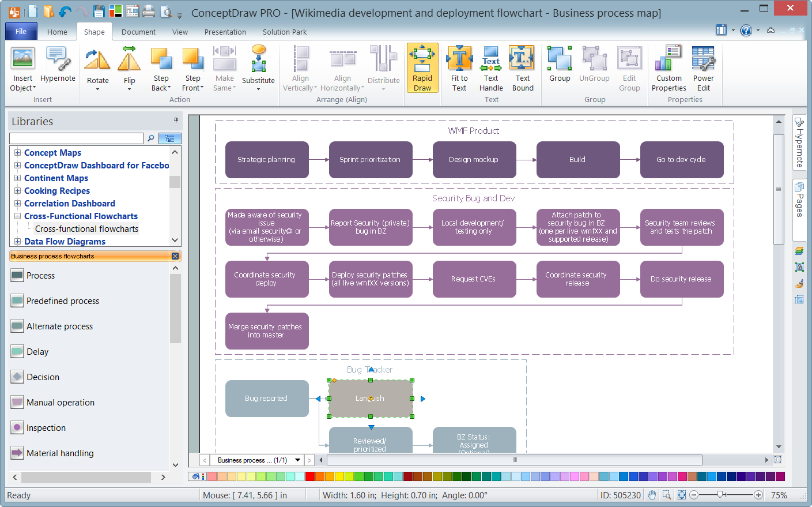This screenshot has width=812, height=507.
Task: Switch to the View tab
Action: (x=180, y=32)
